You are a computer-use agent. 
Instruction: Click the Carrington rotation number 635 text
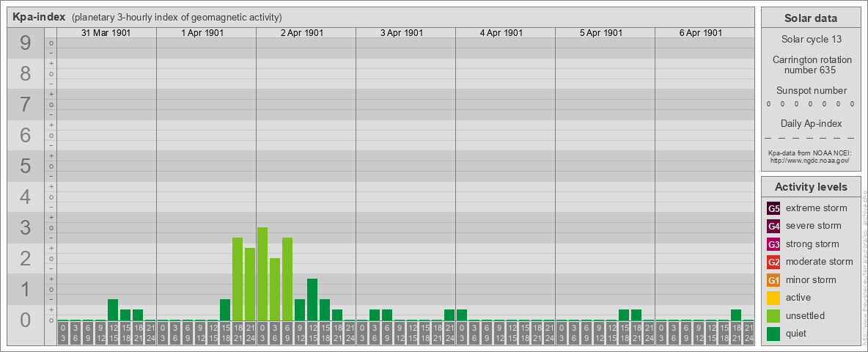(x=811, y=65)
